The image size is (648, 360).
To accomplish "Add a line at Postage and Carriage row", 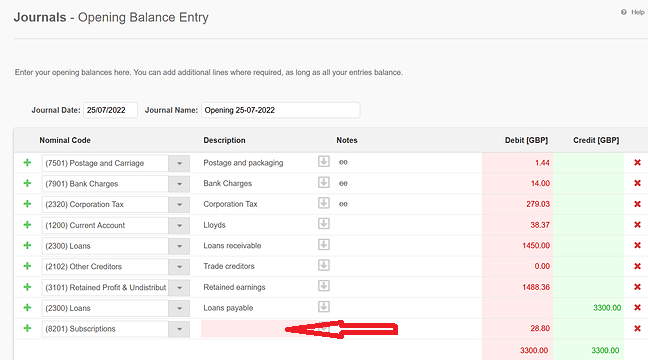I will pos(27,163).
